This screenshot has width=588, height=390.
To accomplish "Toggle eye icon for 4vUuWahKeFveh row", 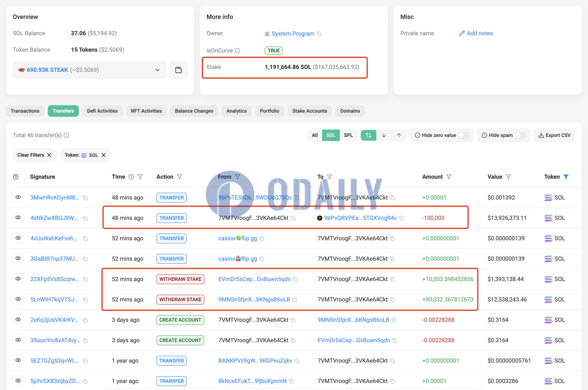I will (x=18, y=238).
